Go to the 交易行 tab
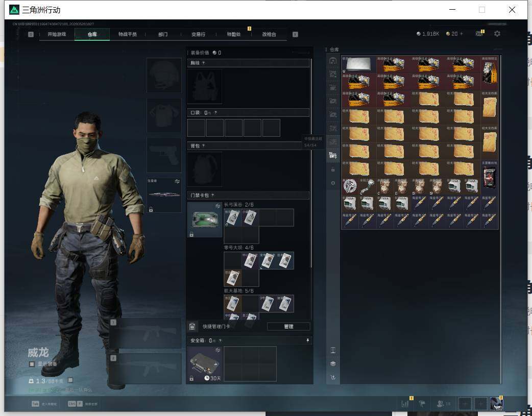The image size is (532, 416). click(198, 34)
